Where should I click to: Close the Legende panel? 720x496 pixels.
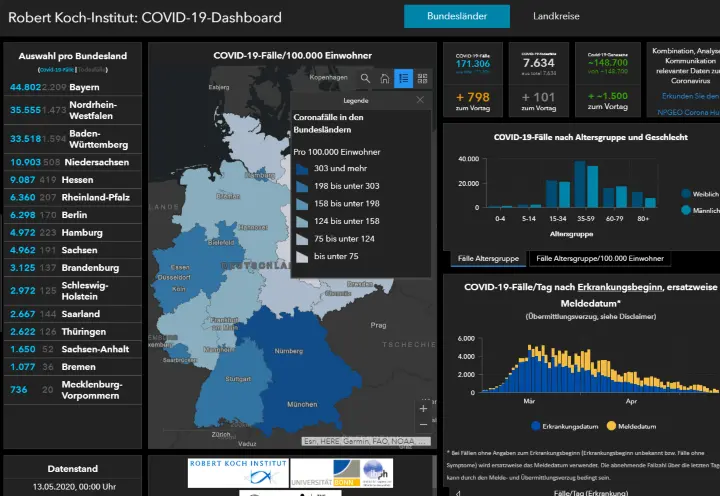420,101
